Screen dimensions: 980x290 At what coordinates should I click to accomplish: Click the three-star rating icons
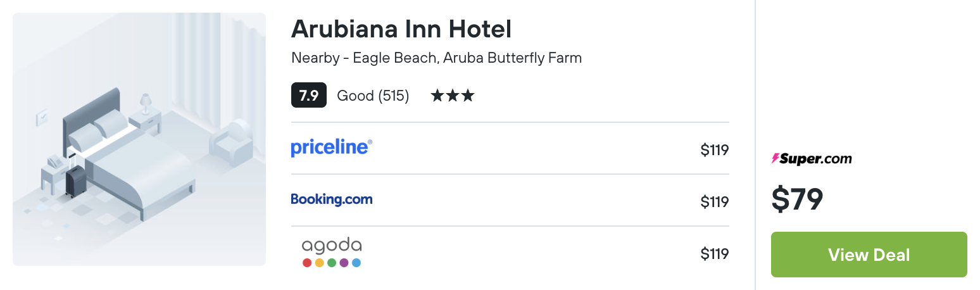pyautogui.click(x=452, y=96)
